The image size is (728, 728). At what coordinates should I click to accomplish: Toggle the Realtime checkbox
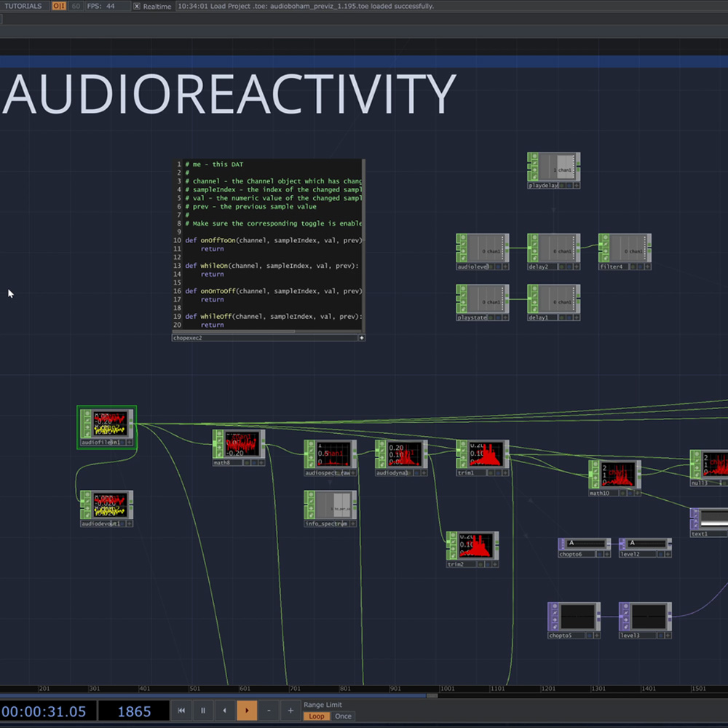pyautogui.click(x=137, y=7)
